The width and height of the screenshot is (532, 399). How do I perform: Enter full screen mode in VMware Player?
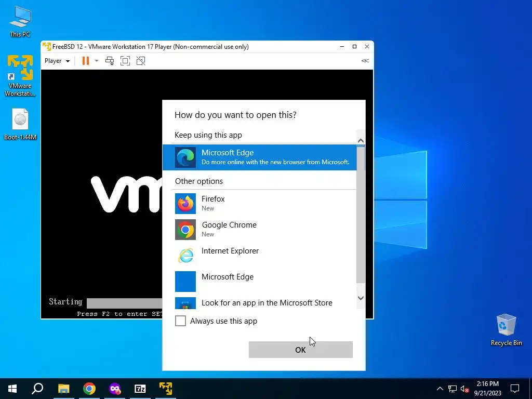coord(125,61)
